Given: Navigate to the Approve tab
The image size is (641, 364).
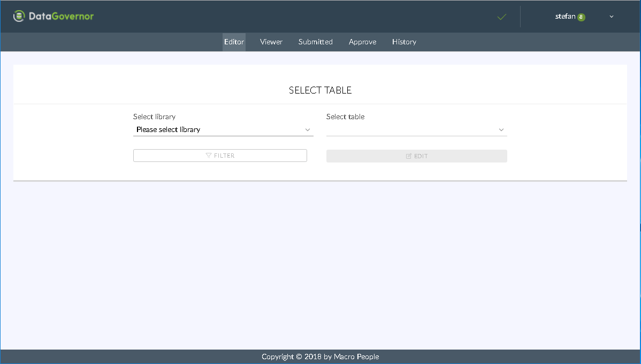Looking at the screenshot, I should click(362, 42).
